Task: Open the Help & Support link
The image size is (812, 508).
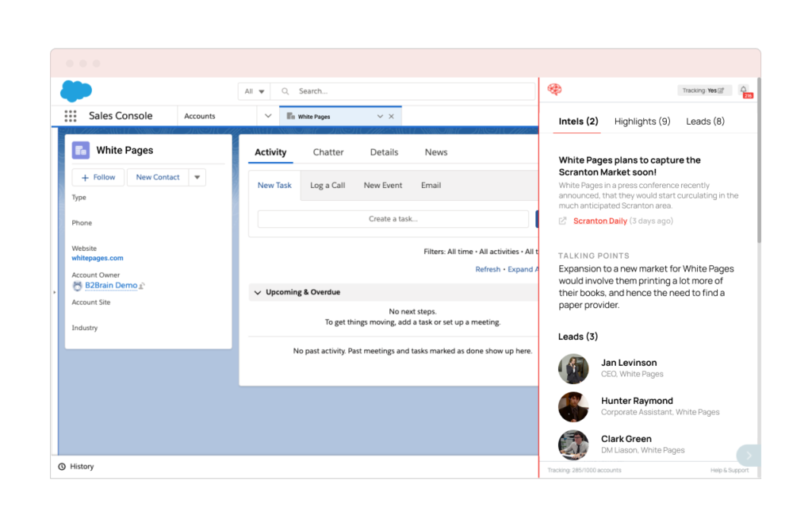Action: 730,471
